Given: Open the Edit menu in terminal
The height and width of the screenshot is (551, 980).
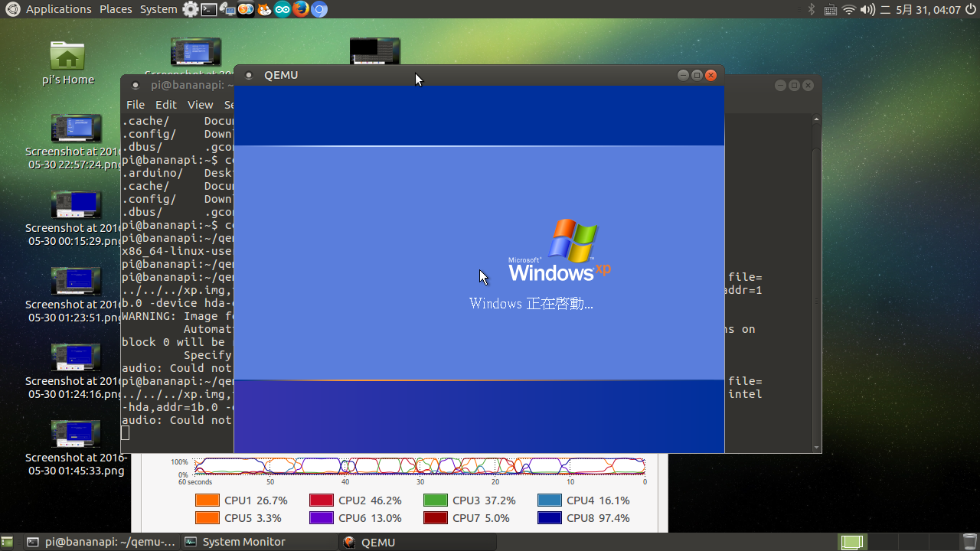Looking at the screenshot, I should pyautogui.click(x=166, y=105).
